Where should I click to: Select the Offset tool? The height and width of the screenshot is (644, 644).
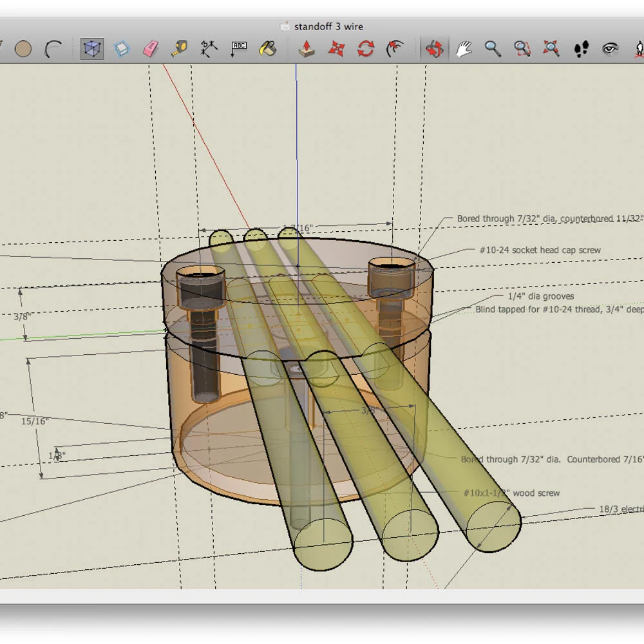395,50
